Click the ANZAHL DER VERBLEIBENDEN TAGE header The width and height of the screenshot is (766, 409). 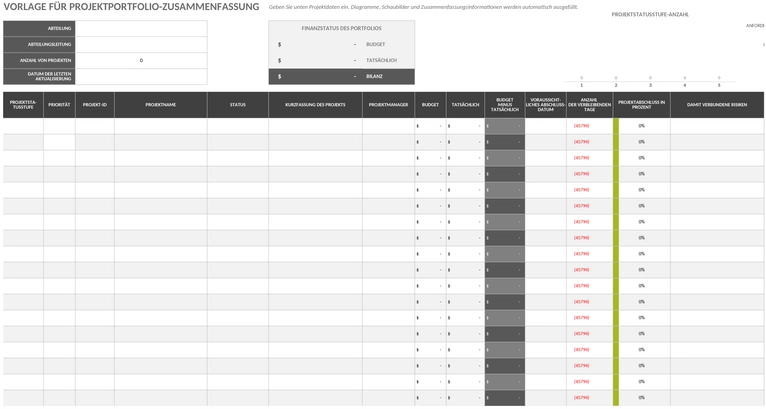click(590, 105)
